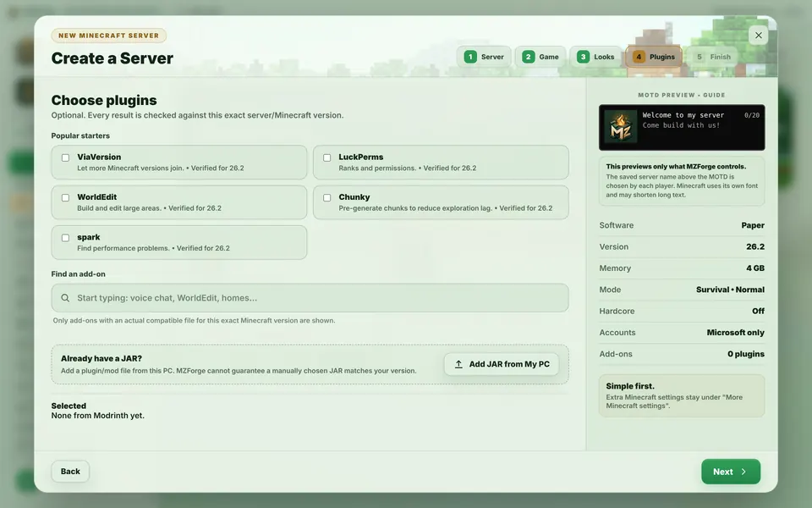Check the WorldEdit plugin box

point(65,197)
